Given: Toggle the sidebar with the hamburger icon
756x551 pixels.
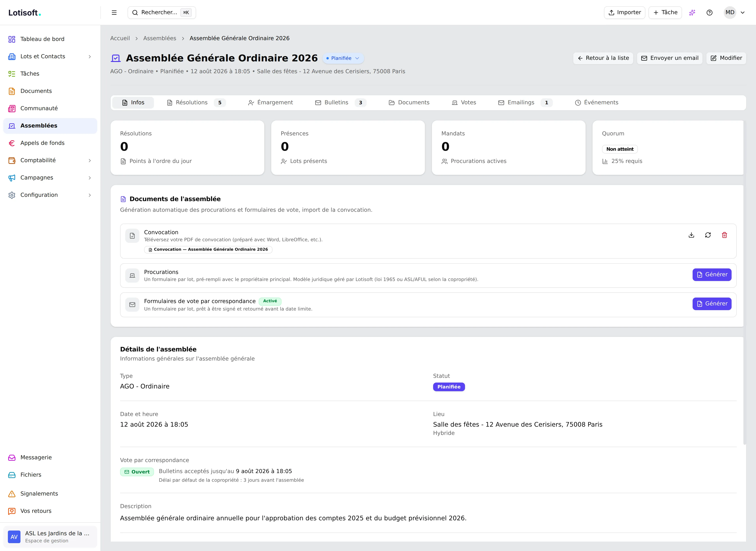Looking at the screenshot, I should (x=114, y=13).
